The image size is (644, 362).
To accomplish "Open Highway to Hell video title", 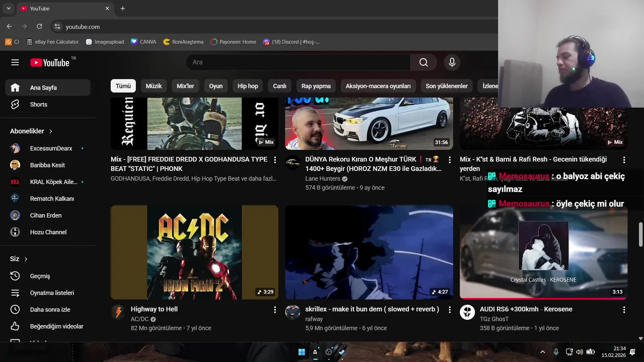I will (154, 309).
